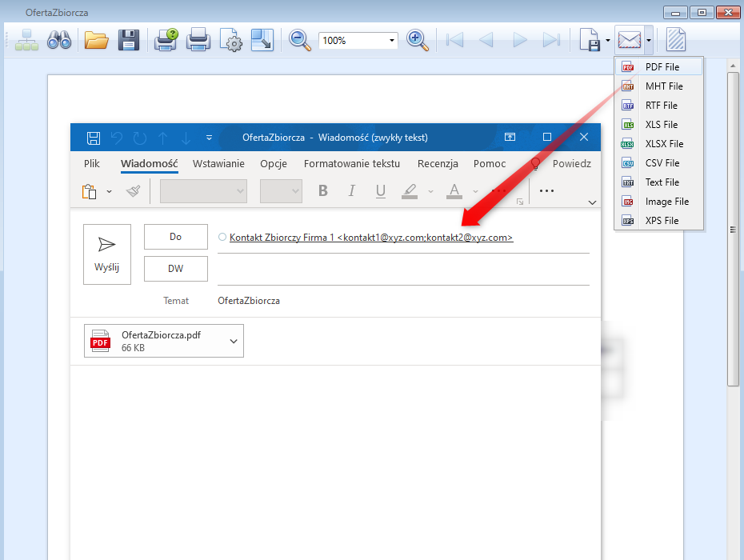
Task: Open page setup gear icon
Action: coord(230,40)
